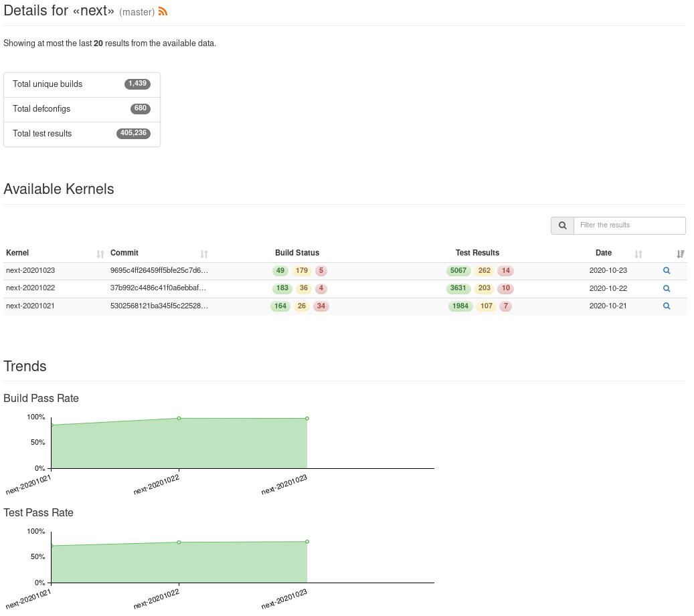Click next-20201021 axis label under Build Pass Rate
694x616 pixels.
click(28, 485)
